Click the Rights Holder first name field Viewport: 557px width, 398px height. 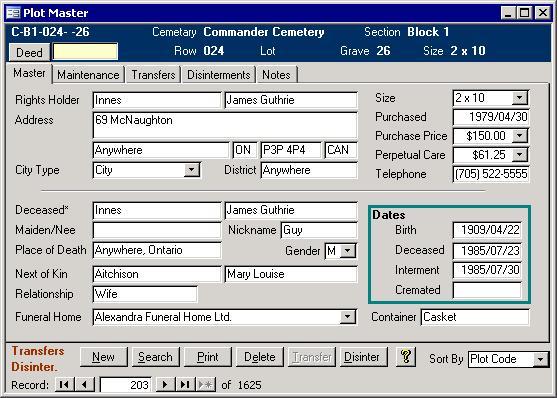click(x=291, y=100)
